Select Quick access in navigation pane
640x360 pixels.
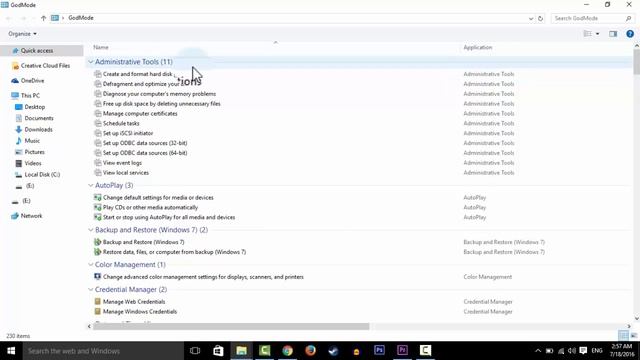coord(37,51)
